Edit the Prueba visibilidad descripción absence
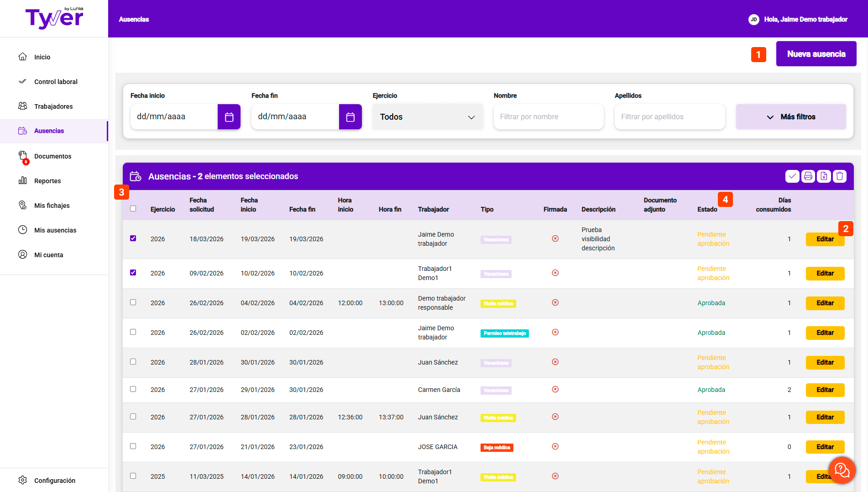 825,239
